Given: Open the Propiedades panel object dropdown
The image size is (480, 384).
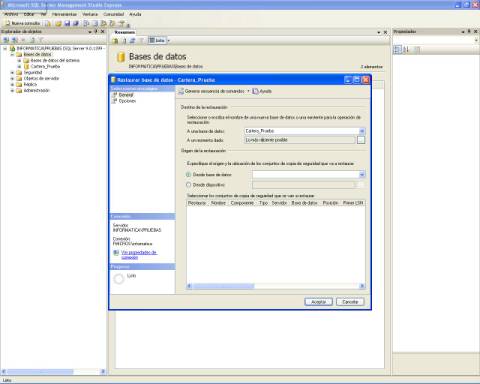Looking at the screenshot, I should pyautogui.click(x=476, y=40).
